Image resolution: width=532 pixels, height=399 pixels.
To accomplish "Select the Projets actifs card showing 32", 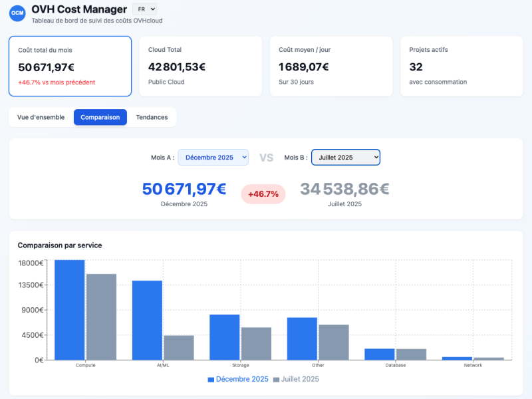I will [462, 66].
